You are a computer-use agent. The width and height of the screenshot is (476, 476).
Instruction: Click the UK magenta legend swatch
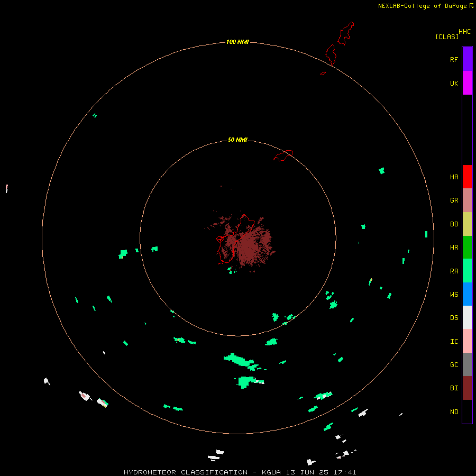tap(467, 83)
